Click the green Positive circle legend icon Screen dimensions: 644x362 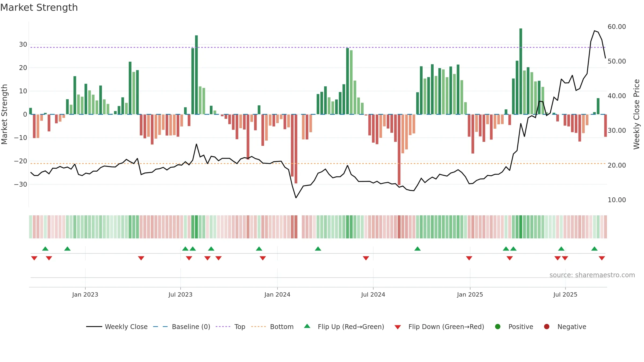pyautogui.click(x=498, y=327)
